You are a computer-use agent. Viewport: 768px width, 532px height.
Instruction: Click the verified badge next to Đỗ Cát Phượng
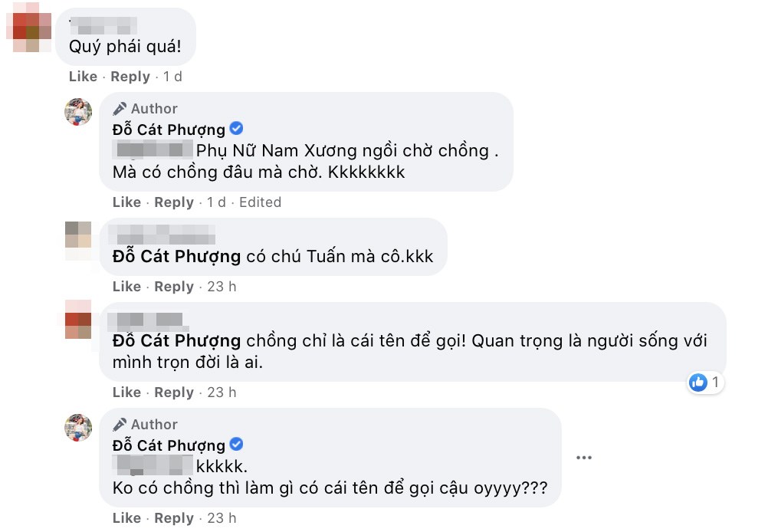(x=238, y=130)
